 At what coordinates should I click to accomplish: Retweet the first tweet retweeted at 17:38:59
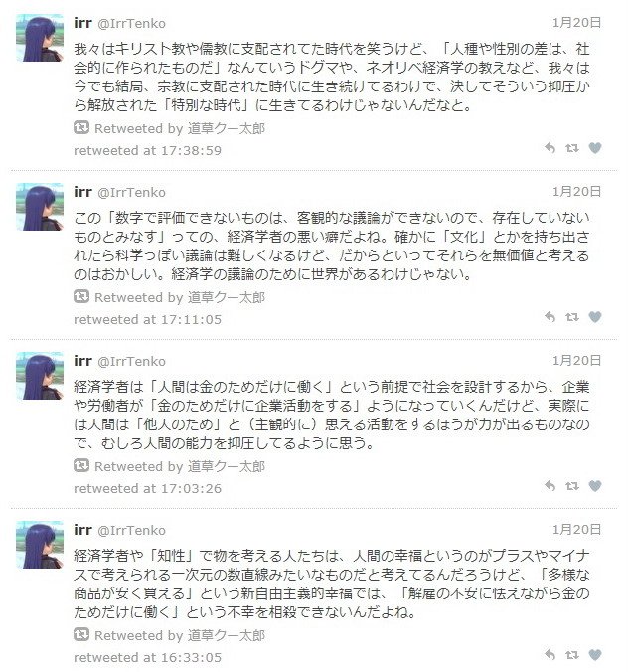572,148
